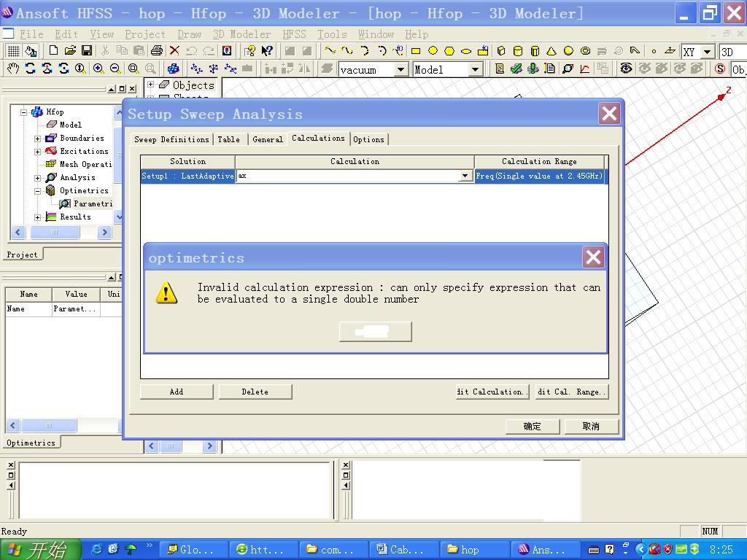Viewport: 747px width, 560px height.
Task: Open the Model selection dropdown
Action: click(x=474, y=69)
